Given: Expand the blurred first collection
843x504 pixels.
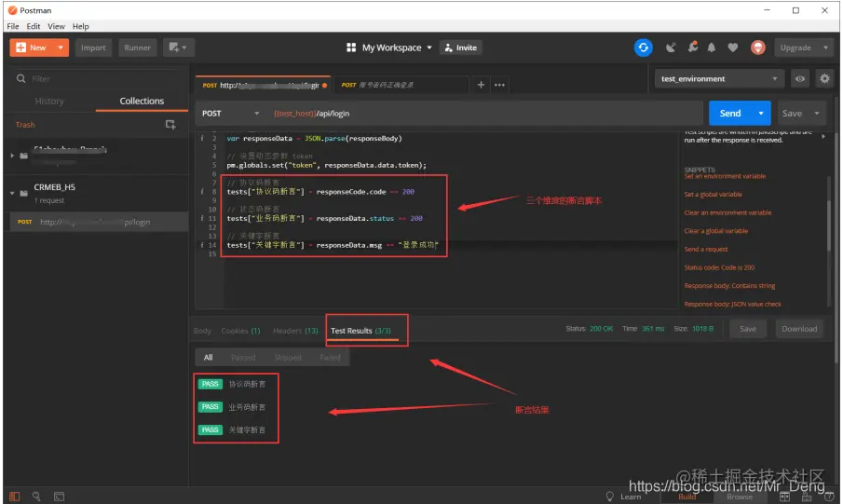Looking at the screenshot, I should coord(12,156).
